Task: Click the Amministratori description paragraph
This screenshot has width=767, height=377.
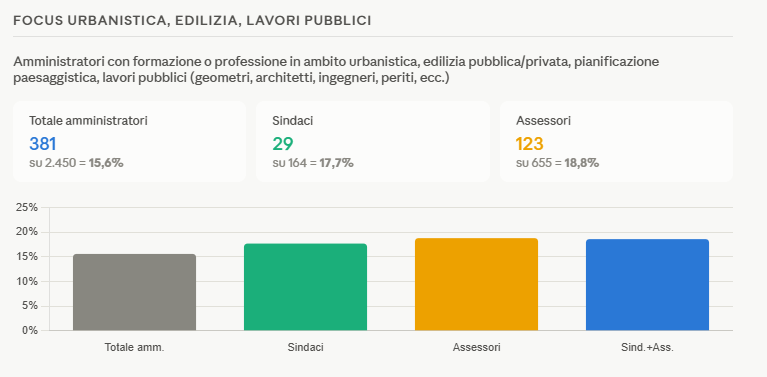Action: 336,69
